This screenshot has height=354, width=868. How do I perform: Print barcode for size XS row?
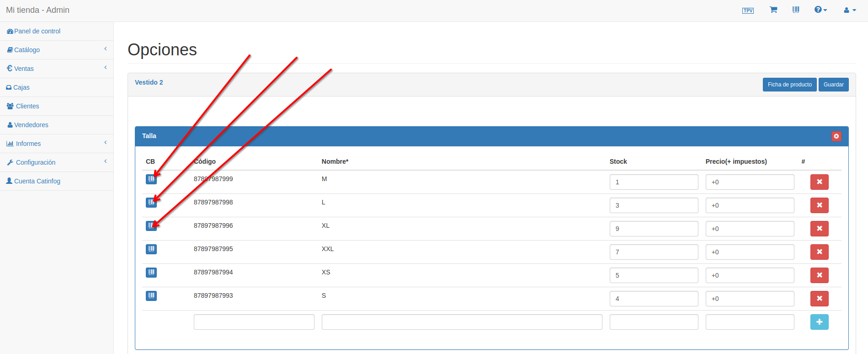(151, 273)
